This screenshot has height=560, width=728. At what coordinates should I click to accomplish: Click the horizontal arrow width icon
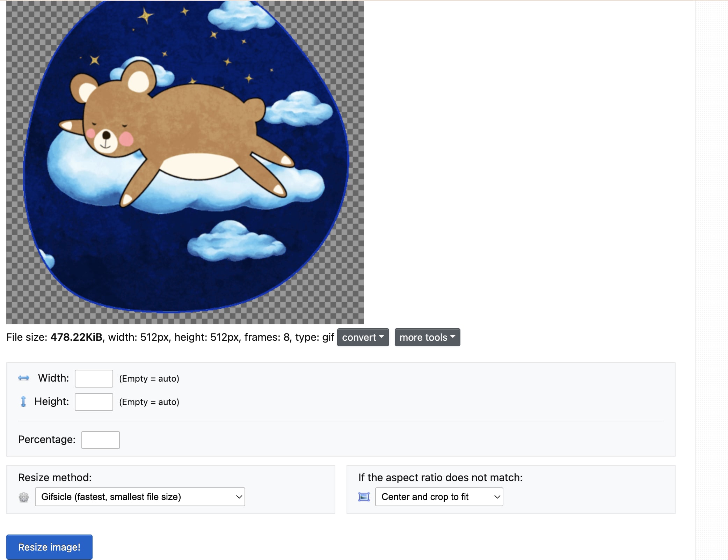[24, 378]
